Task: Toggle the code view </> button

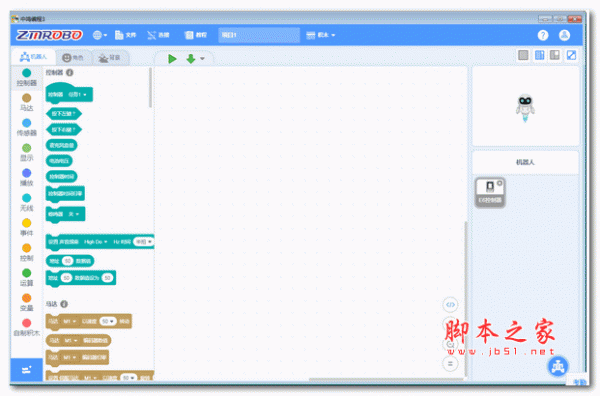Action: click(x=450, y=305)
